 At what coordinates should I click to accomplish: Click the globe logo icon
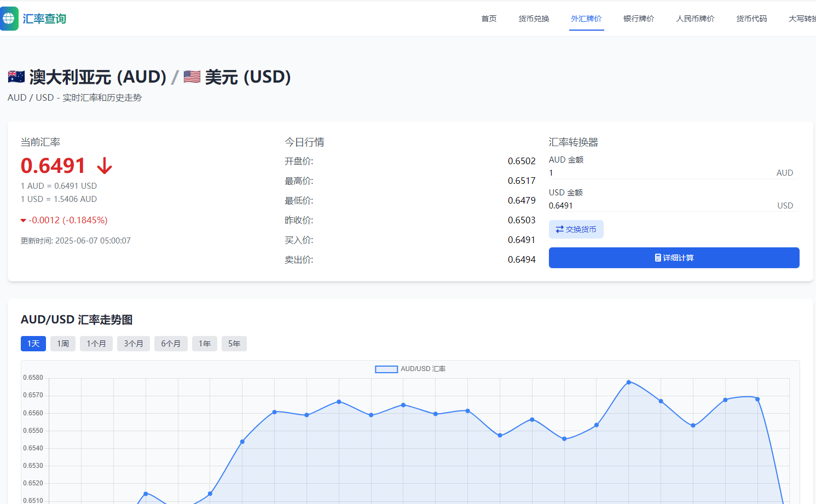tap(8, 19)
